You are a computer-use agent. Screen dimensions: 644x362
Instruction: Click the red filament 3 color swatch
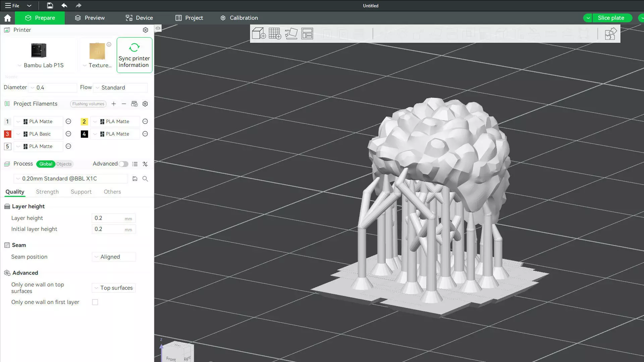click(7, 134)
